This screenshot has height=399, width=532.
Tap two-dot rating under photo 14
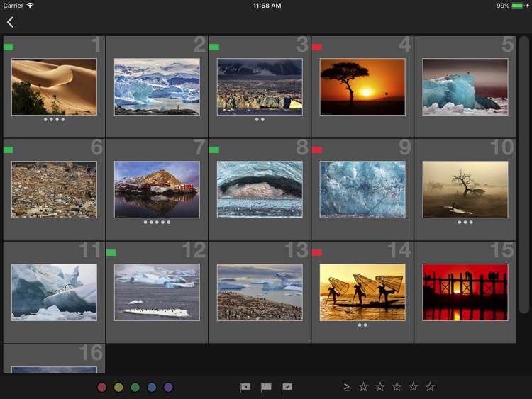pos(362,325)
